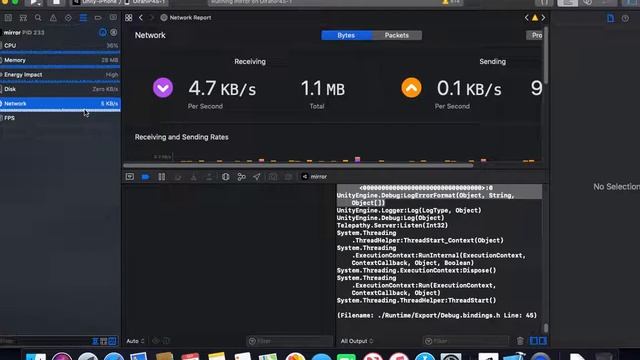This screenshot has height=360, width=640.
Task: Clear console with trash icon
Action: tap(520, 341)
